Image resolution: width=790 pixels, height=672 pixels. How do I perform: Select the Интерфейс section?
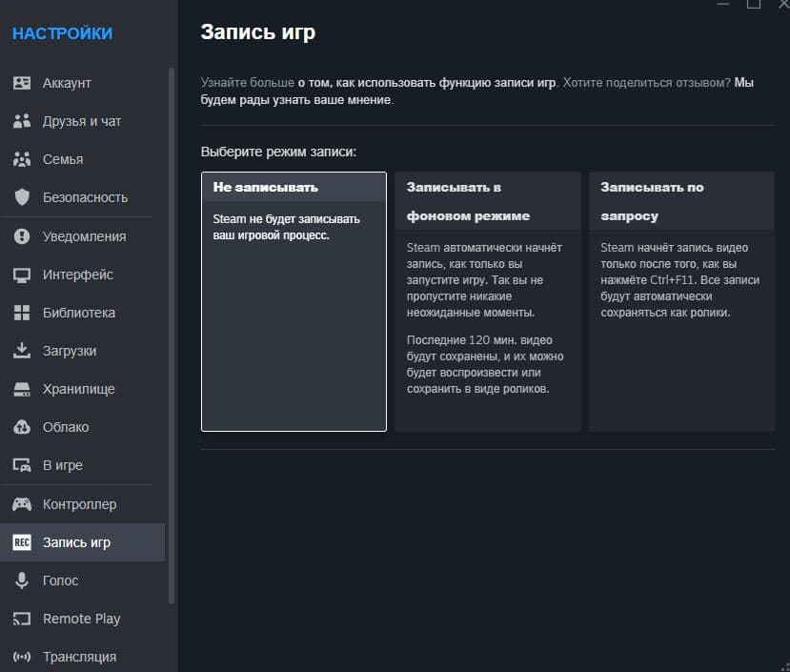(83, 275)
